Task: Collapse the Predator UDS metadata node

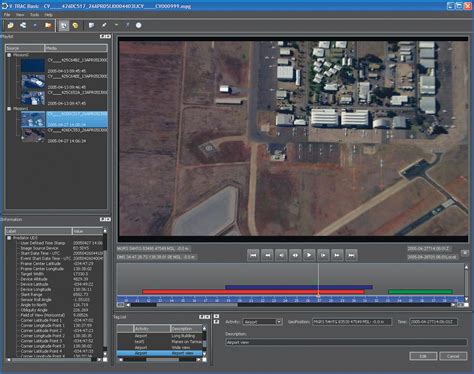Action: tap(9, 238)
